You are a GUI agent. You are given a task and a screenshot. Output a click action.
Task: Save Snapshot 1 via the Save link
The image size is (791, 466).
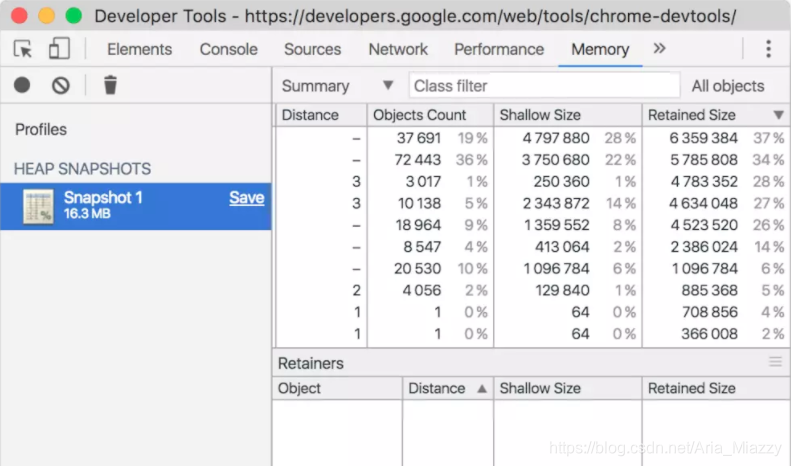point(247,197)
